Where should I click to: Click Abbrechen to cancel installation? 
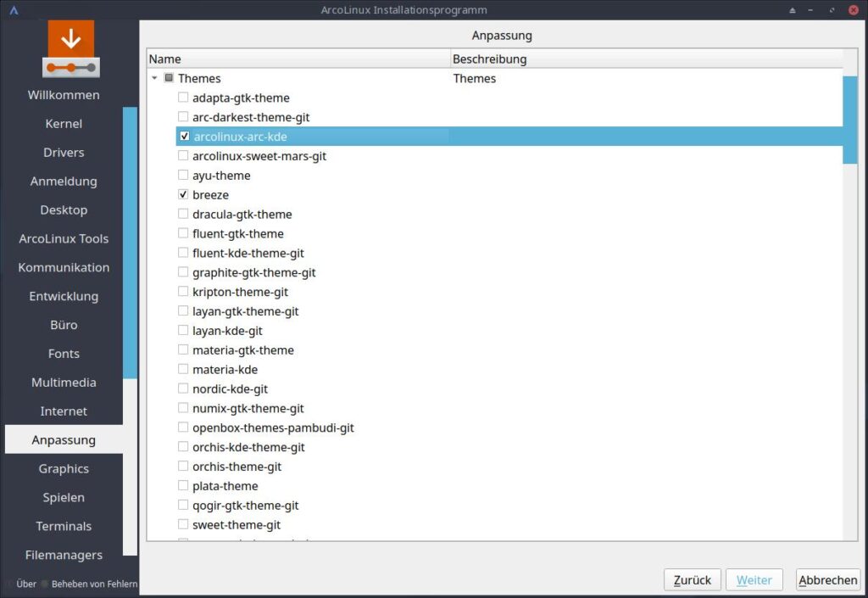[827, 579]
